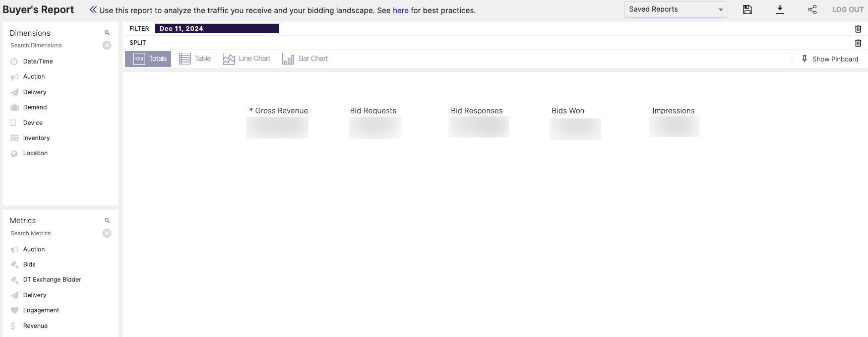Expand the Bids metrics group
868x337 pixels.
pyautogui.click(x=29, y=264)
